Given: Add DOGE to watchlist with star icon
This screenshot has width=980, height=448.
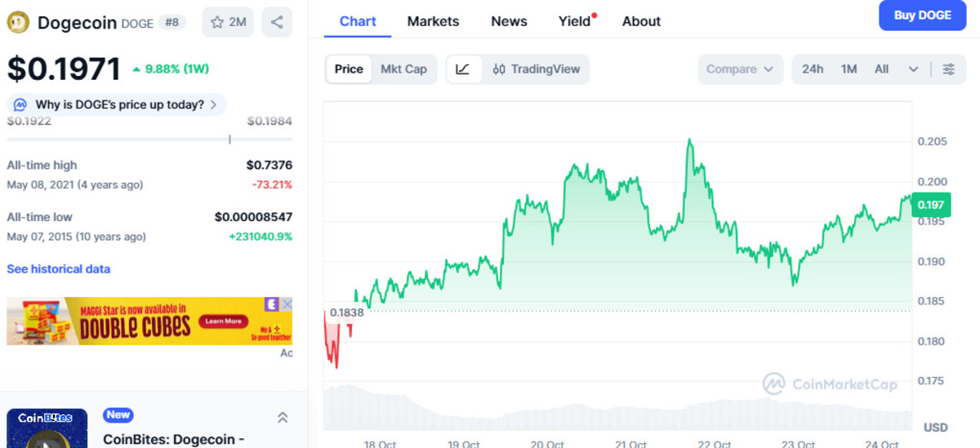Looking at the screenshot, I should pyautogui.click(x=229, y=22).
